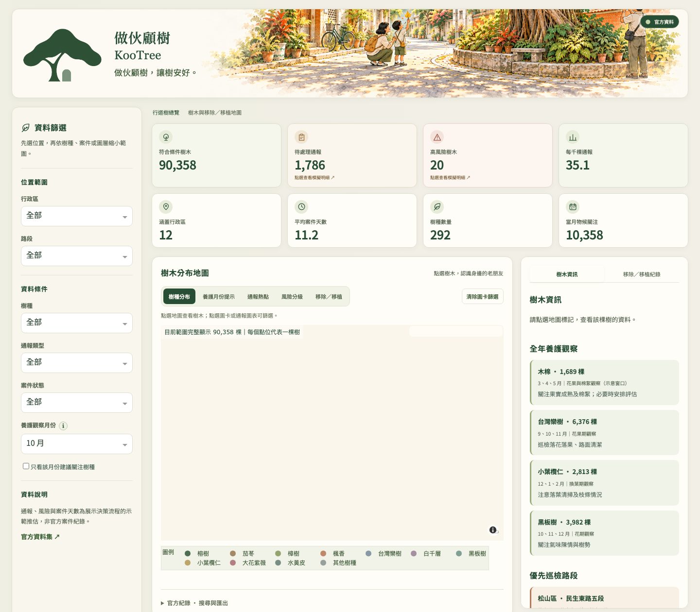Click the map attribution info icon
Image resolution: width=700 pixels, height=612 pixels.
tap(493, 530)
